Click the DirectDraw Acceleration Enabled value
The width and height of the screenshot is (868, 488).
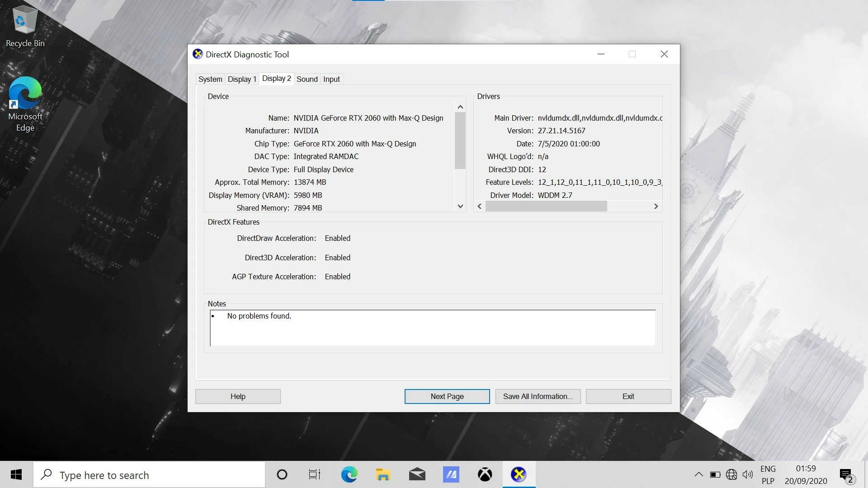[x=337, y=238]
